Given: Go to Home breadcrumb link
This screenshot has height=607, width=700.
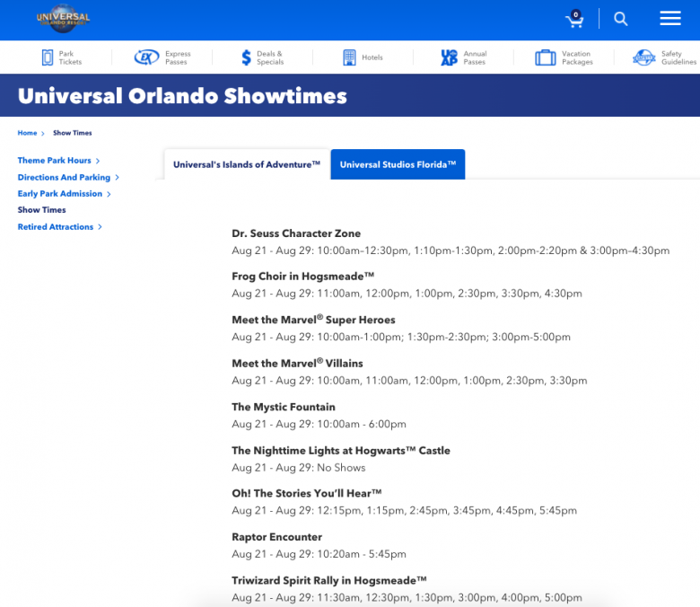Looking at the screenshot, I should (27, 133).
